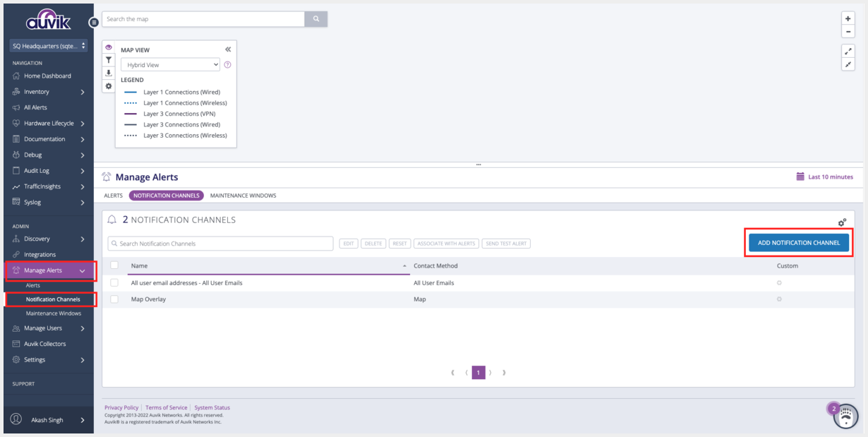The height and width of the screenshot is (437, 868).
Task: Click the Add Notification Channel button
Action: [798, 242]
